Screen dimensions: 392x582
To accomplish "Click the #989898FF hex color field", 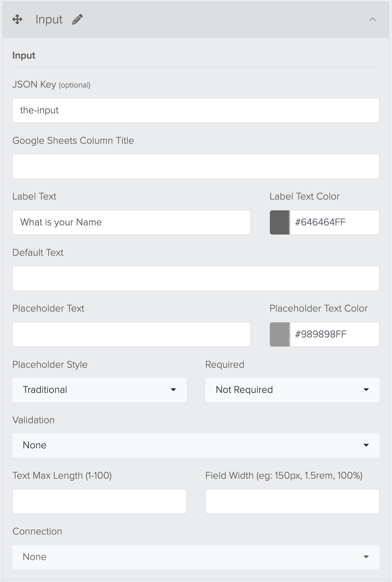I will pos(334,334).
